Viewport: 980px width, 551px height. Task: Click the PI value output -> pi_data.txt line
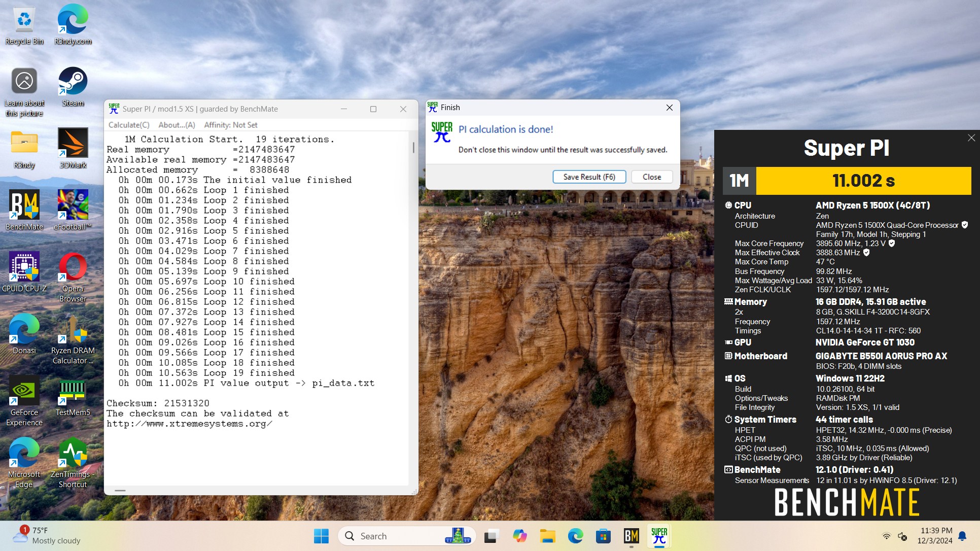click(247, 383)
